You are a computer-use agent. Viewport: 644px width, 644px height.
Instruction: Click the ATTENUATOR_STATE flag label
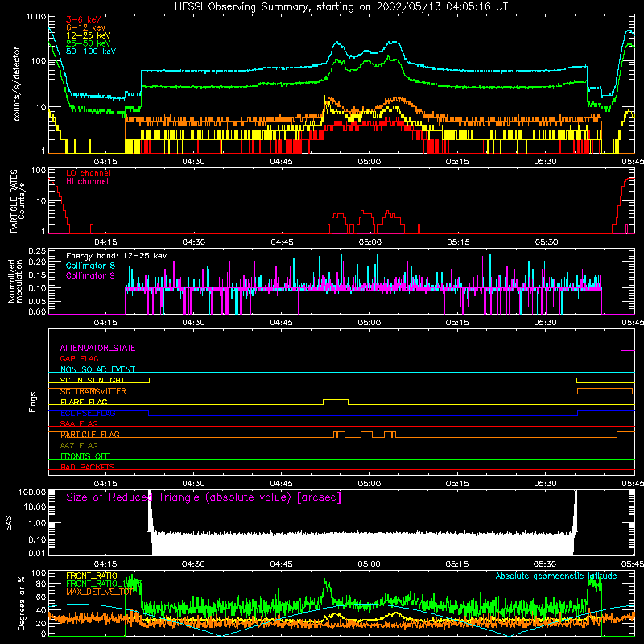pyautogui.click(x=97, y=349)
